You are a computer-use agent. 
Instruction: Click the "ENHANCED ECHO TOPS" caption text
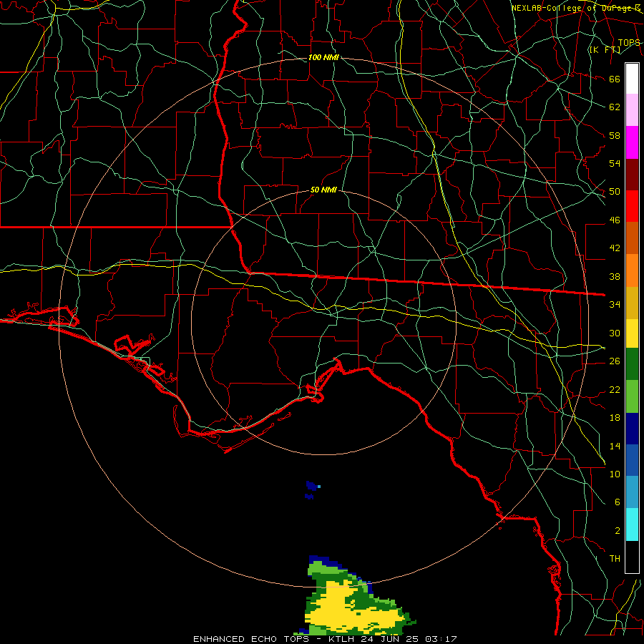coord(251,639)
